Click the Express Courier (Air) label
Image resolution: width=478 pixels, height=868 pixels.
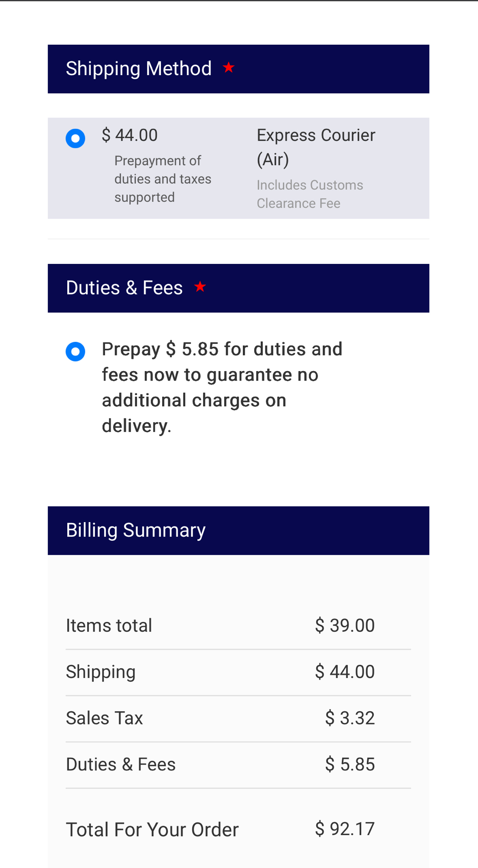315,147
